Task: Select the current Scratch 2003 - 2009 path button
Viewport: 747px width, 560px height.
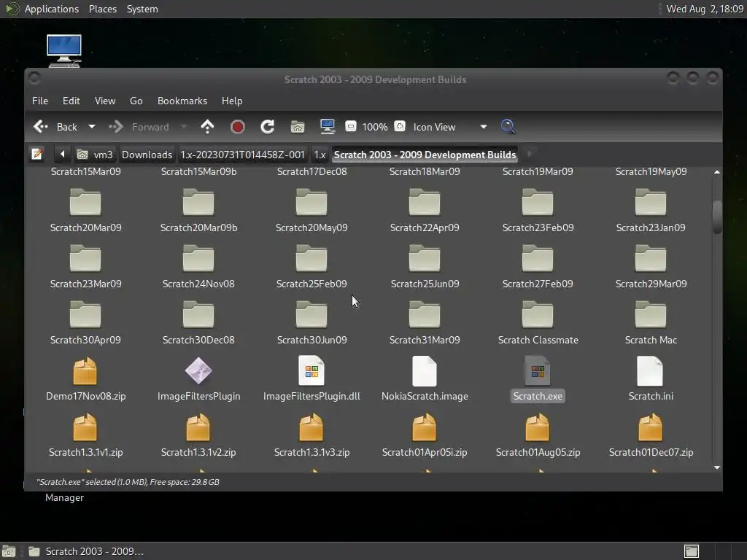Action: 425,155
